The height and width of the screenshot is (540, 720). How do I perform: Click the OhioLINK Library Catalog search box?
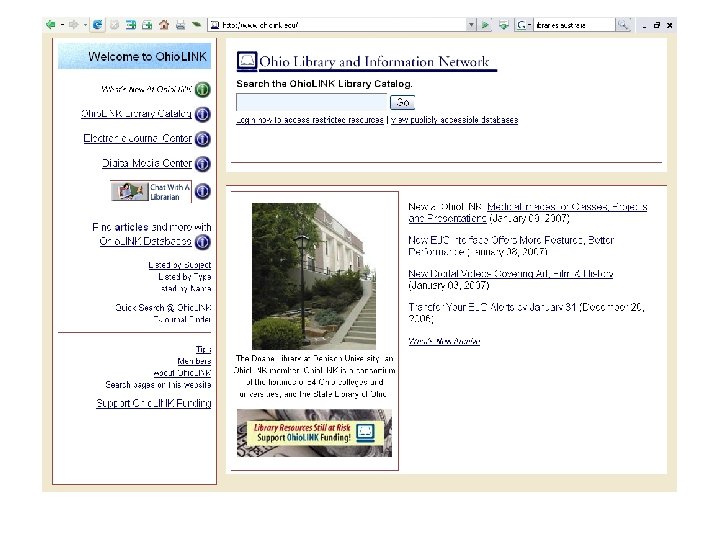[x=312, y=102]
